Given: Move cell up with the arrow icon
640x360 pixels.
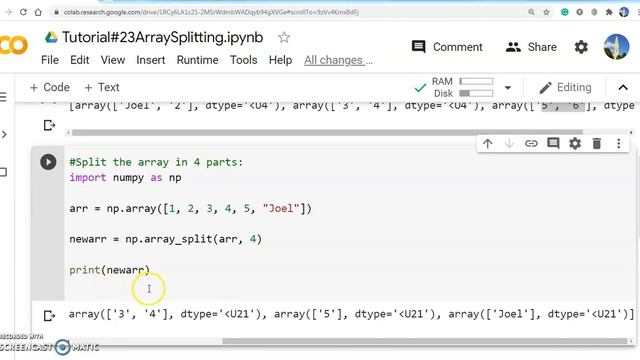Looking at the screenshot, I should point(487,143).
